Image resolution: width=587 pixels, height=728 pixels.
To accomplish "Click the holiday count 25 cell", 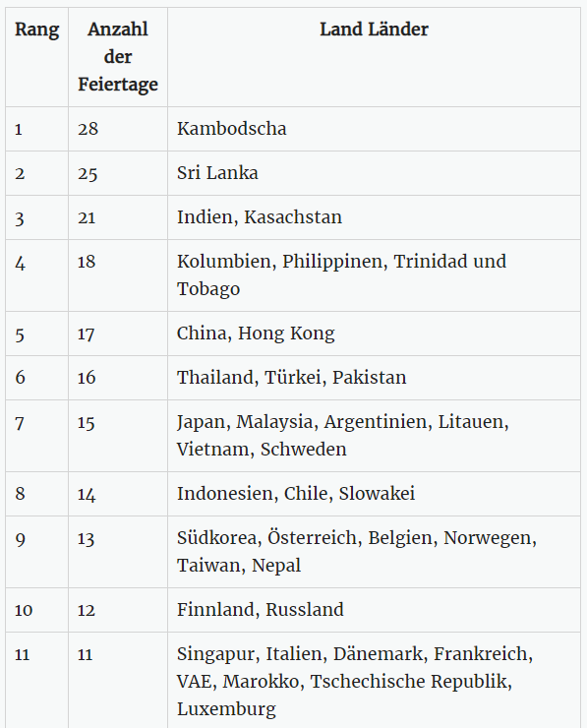I will 118,173.
